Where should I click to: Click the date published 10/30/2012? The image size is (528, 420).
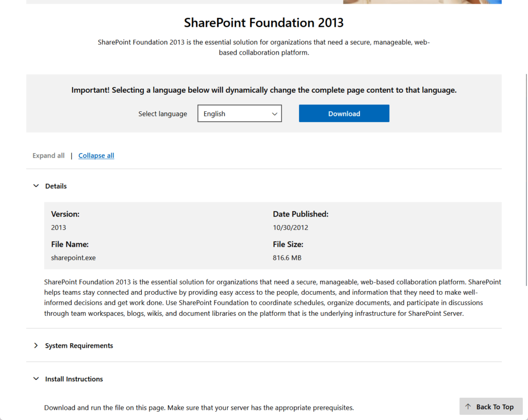pos(290,227)
